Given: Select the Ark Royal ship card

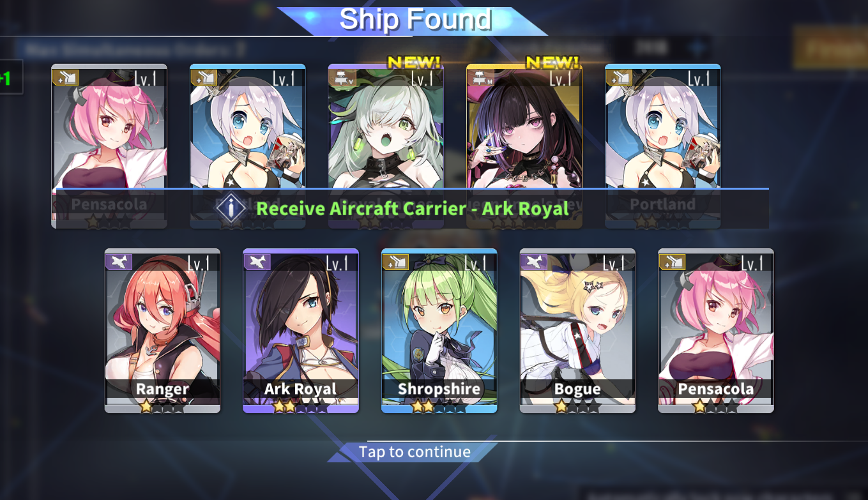Looking at the screenshot, I should click(301, 331).
